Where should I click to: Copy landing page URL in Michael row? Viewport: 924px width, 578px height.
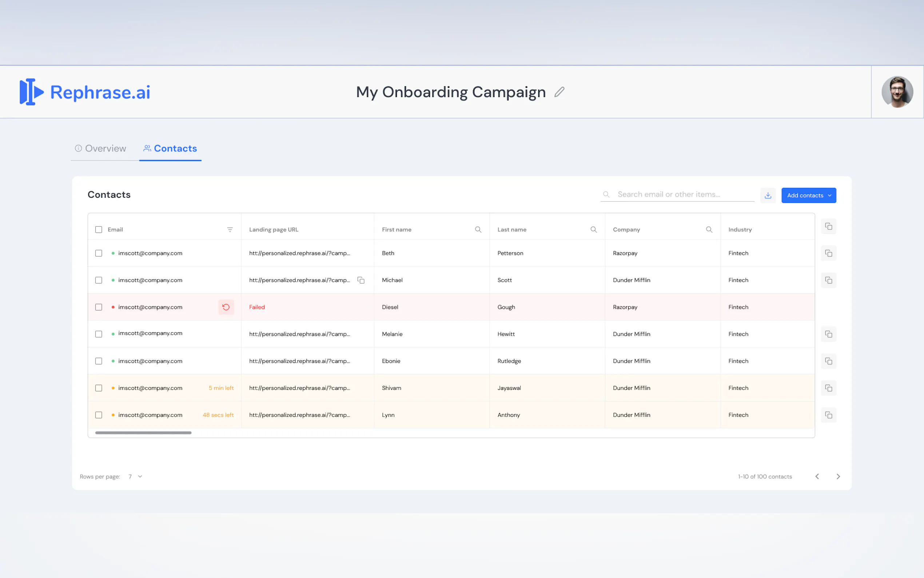[x=361, y=280]
